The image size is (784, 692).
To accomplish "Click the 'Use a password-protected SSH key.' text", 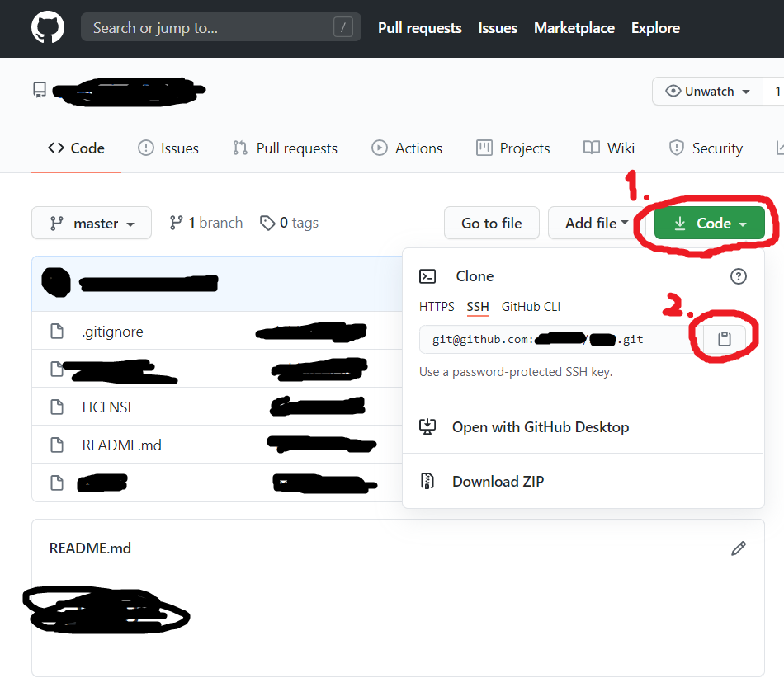I will point(516,372).
